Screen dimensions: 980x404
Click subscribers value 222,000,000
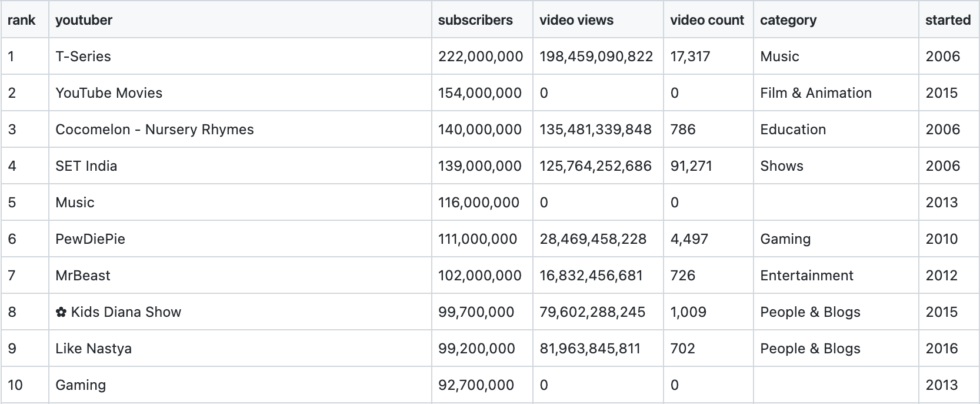pyautogui.click(x=480, y=57)
